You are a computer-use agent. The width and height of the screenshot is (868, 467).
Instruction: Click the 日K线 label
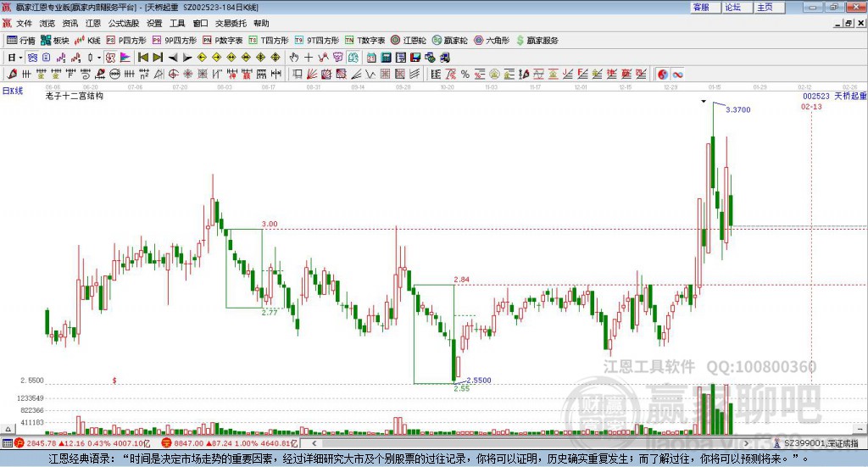pos(12,91)
